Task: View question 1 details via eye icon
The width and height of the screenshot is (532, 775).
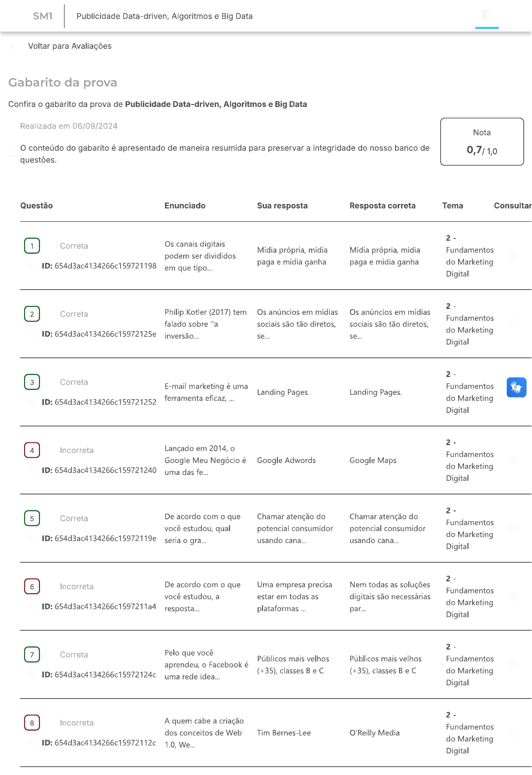Action: 513,256
